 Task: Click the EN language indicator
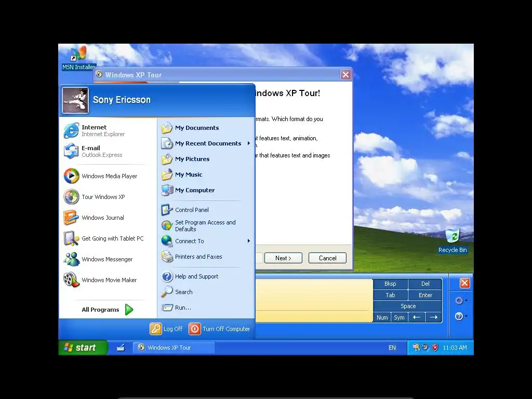pyautogui.click(x=392, y=348)
